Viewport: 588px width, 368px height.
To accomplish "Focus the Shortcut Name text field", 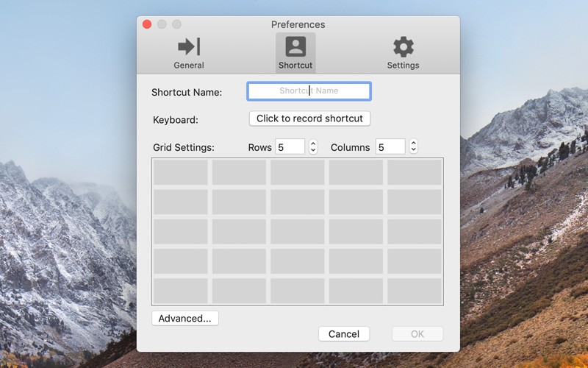I will pos(309,91).
